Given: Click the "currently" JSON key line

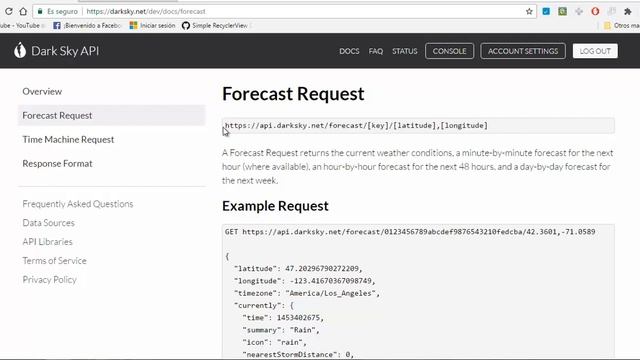Looking at the screenshot, I should [264, 305].
